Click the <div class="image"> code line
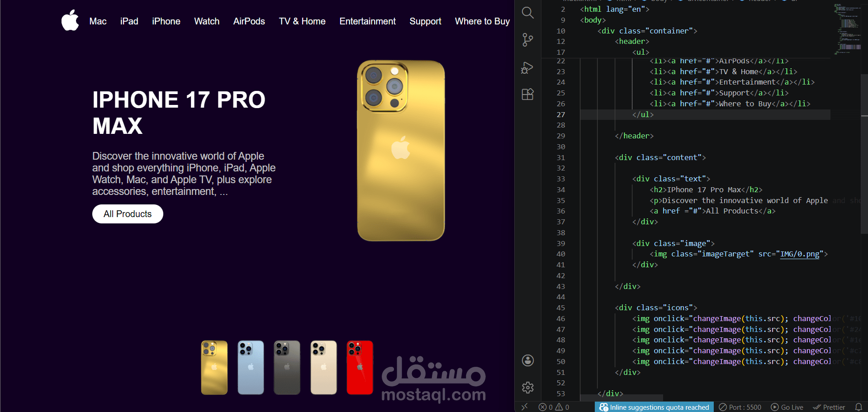This screenshot has height=412, width=868. (x=674, y=243)
